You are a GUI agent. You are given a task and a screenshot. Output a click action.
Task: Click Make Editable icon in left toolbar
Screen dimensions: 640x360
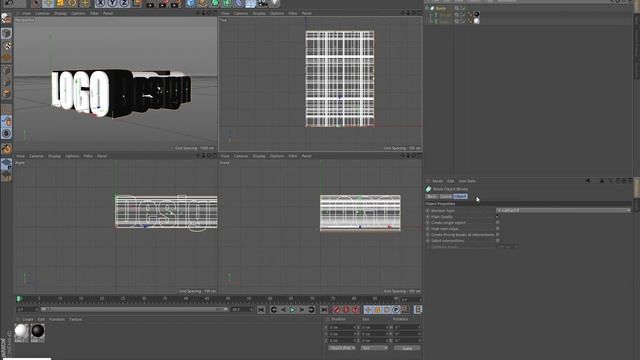[x=6, y=19]
